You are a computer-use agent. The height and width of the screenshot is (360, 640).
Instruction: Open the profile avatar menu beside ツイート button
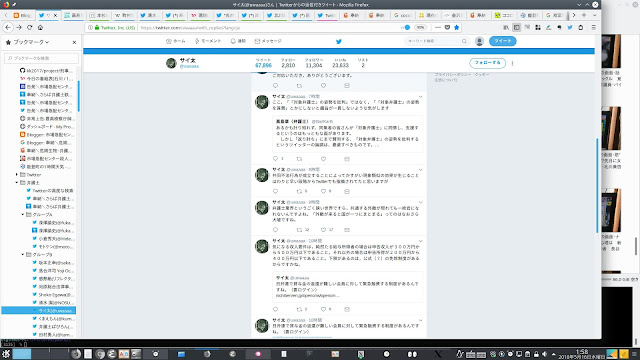click(479, 41)
